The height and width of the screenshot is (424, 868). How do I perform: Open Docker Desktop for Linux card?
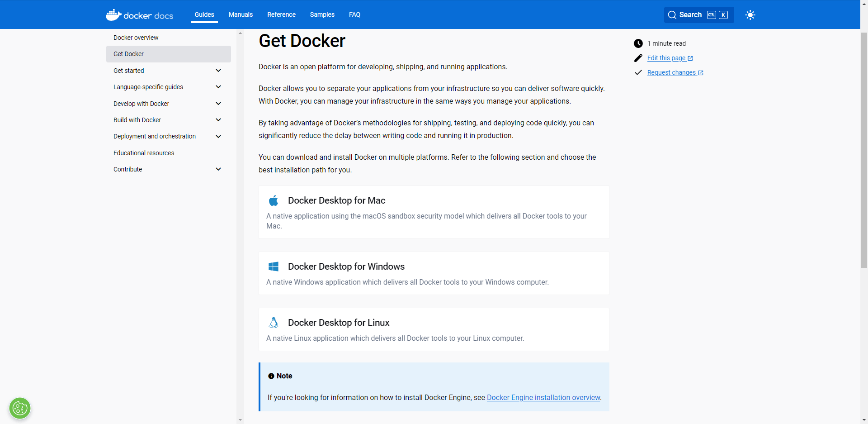(x=434, y=329)
